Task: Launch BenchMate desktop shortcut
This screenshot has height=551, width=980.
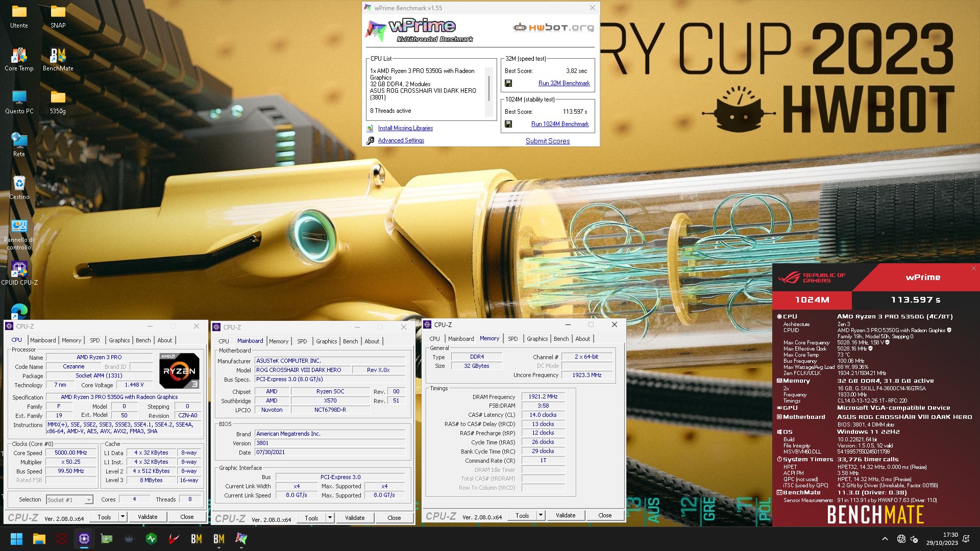Action: coord(58,59)
